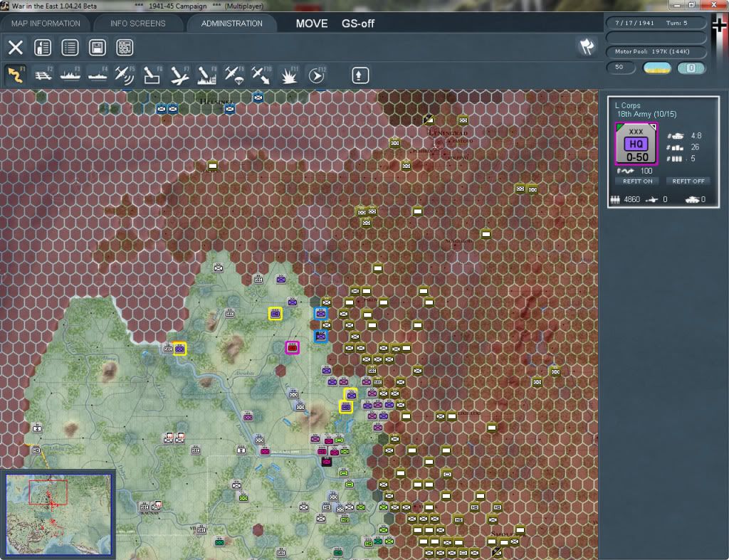Screen dimensions: 729x560
Task: Activate the F9 air transport parachute icon
Action: point(234,75)
